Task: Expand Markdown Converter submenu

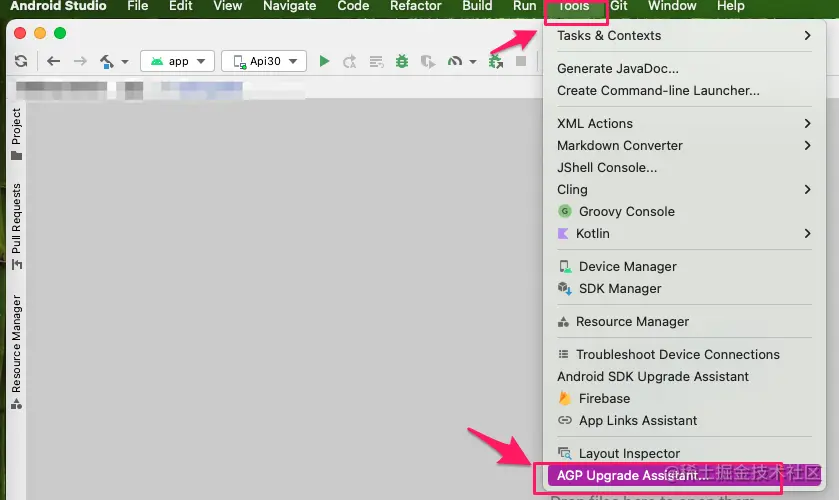Action: pos(684,145)
